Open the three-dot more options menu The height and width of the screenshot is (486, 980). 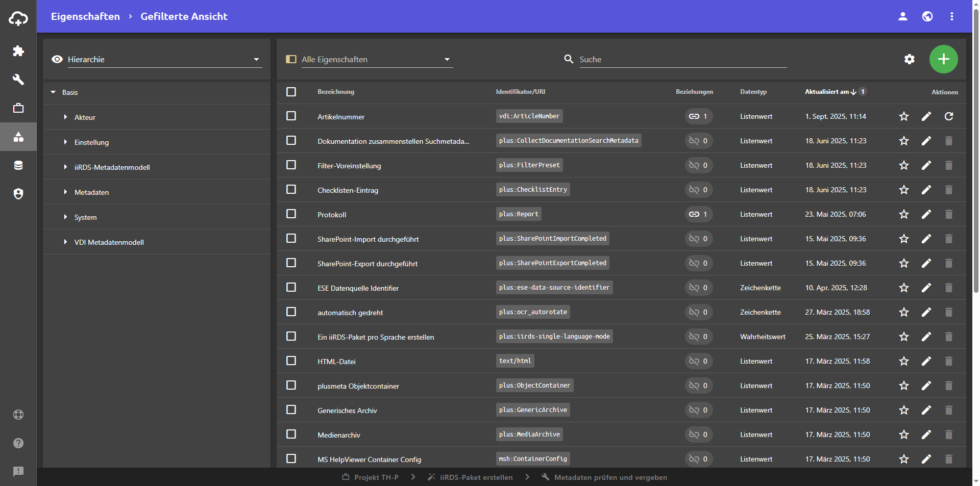pos(951,16)
